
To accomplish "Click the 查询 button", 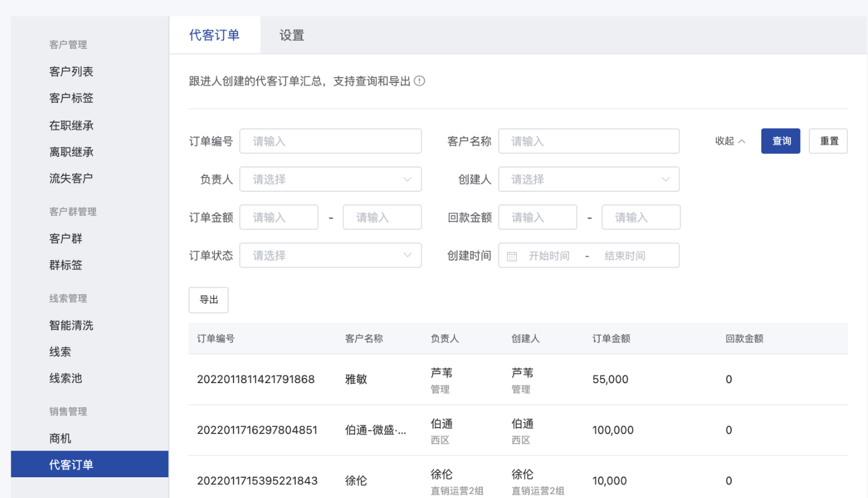I will [x=781, y=141].
